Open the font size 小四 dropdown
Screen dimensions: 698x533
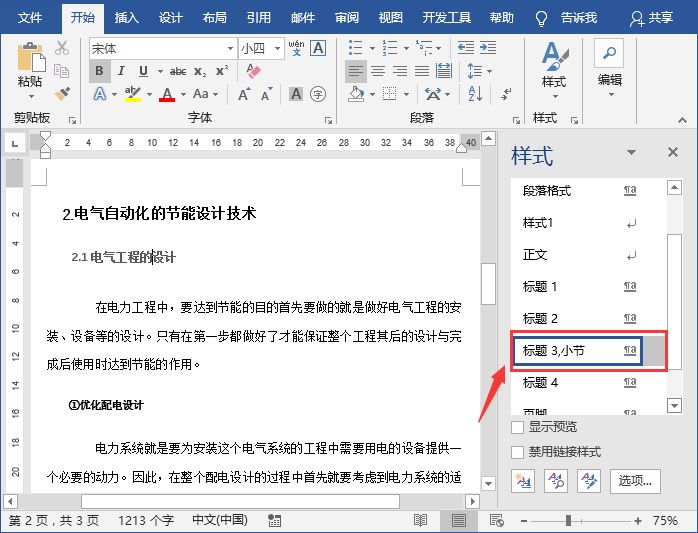277,49
